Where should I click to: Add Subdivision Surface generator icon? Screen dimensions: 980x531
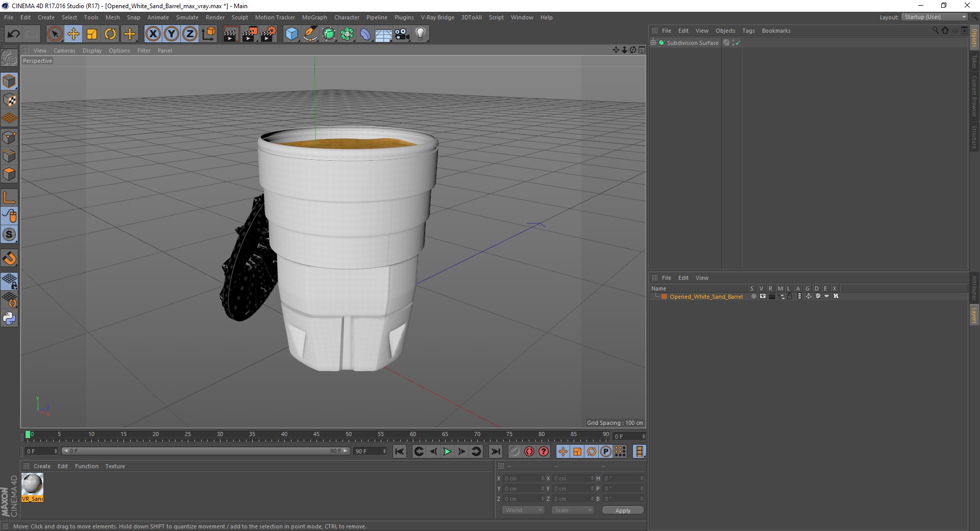tap(329, 34)
